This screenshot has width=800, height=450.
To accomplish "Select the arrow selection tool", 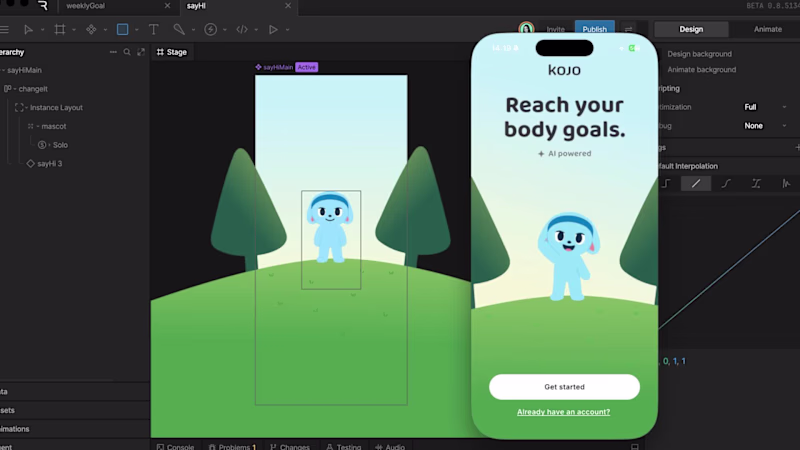I will click(29, 30).
